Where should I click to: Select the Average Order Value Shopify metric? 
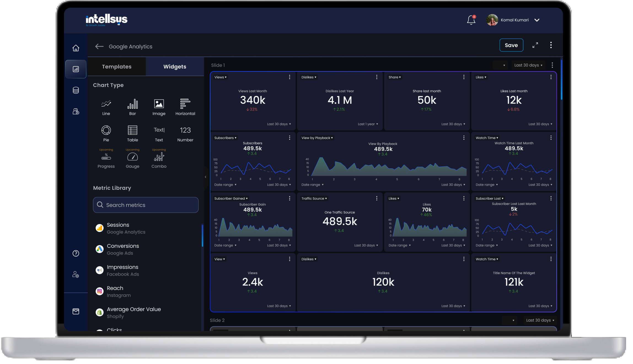tap(146, 313)
